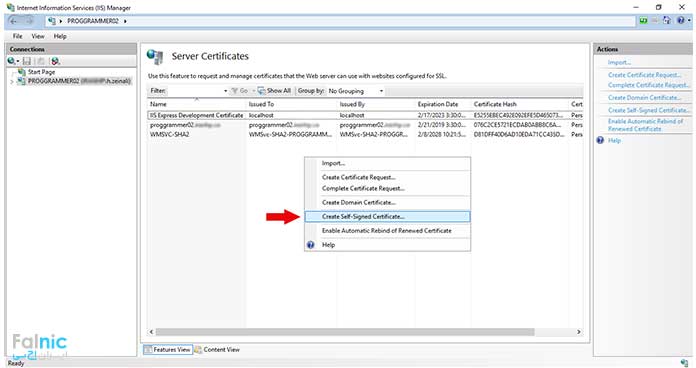Click the forward navigation arrow

click(29, 21)
